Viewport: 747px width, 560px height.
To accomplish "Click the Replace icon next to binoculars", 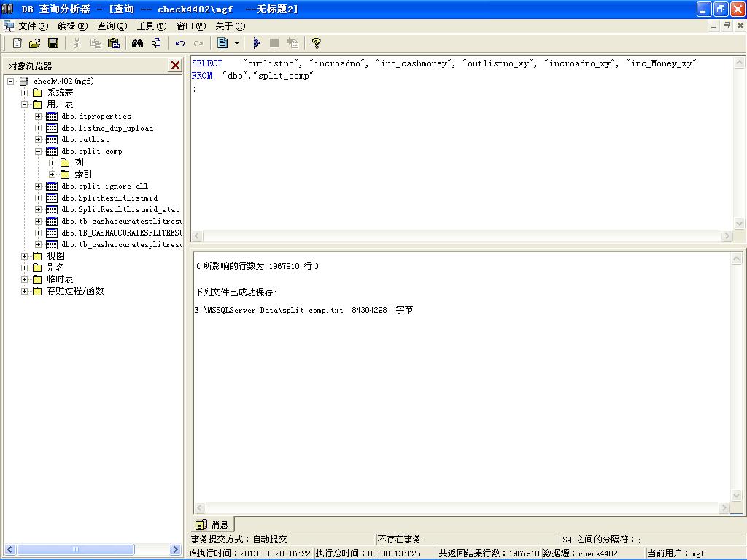I will (156, 43).
